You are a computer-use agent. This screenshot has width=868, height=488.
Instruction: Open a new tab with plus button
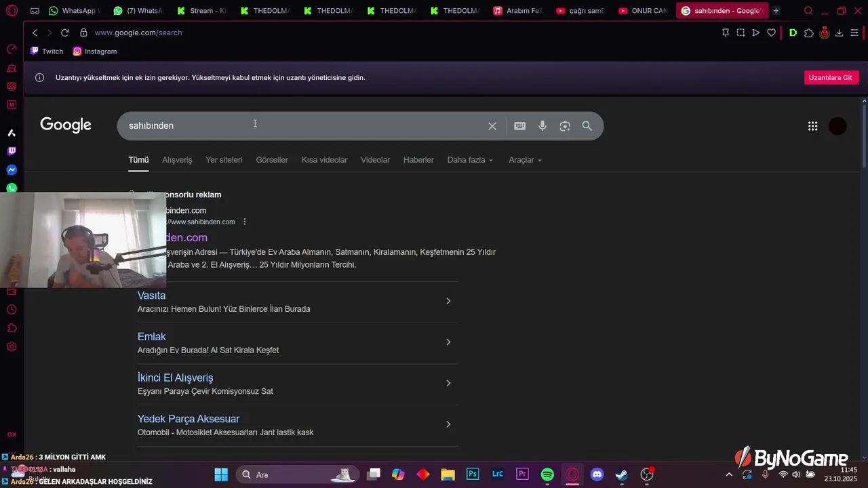coord(776,11)
